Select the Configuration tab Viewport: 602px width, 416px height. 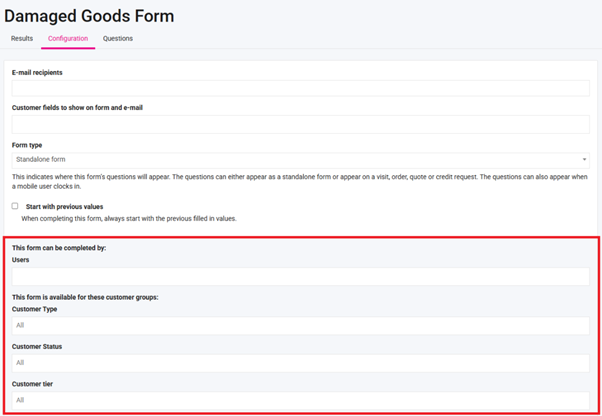point(68,39)
